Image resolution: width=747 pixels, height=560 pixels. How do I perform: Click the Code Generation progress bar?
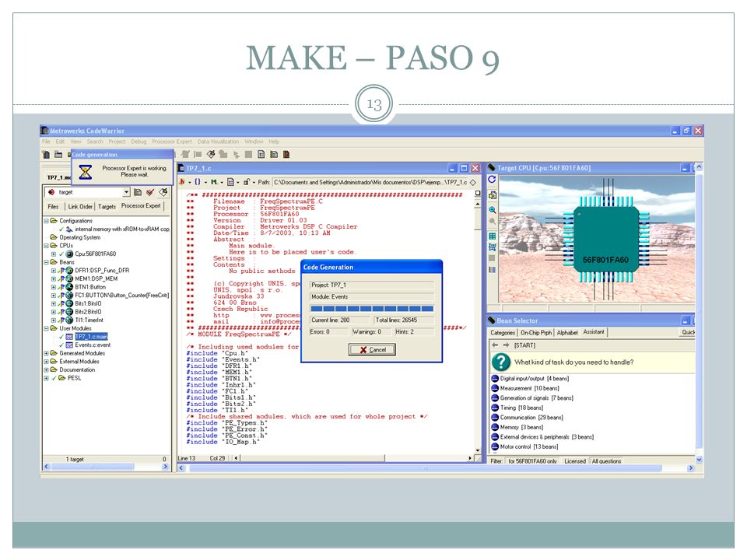[x=372, y=309]
